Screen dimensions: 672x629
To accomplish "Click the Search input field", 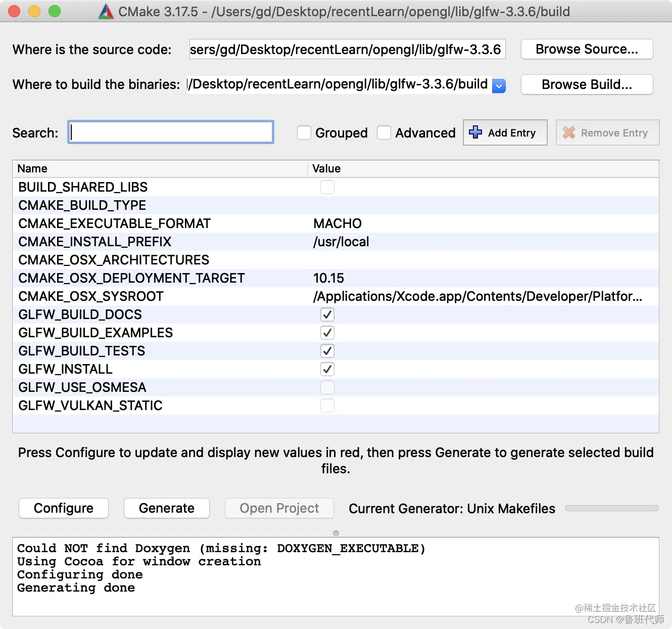I will [171, 132].
